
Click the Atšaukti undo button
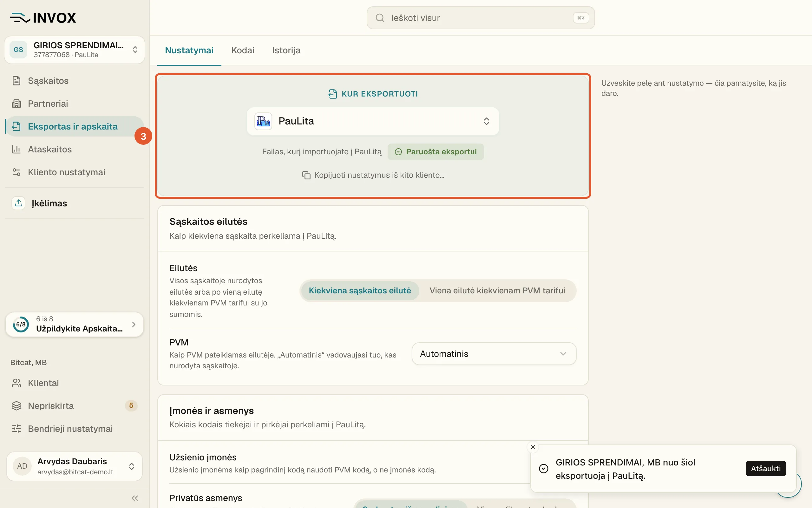766,468
